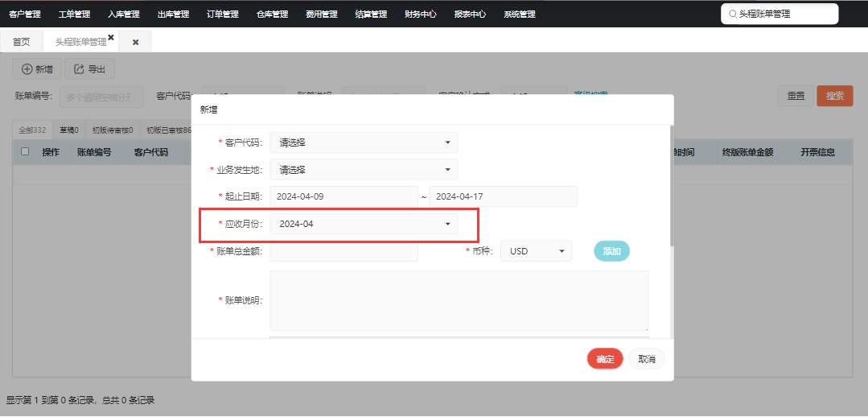The width and height of the screenshot is (868, 417).
Task: Click the 账单编号 column header
Action: 94,152
